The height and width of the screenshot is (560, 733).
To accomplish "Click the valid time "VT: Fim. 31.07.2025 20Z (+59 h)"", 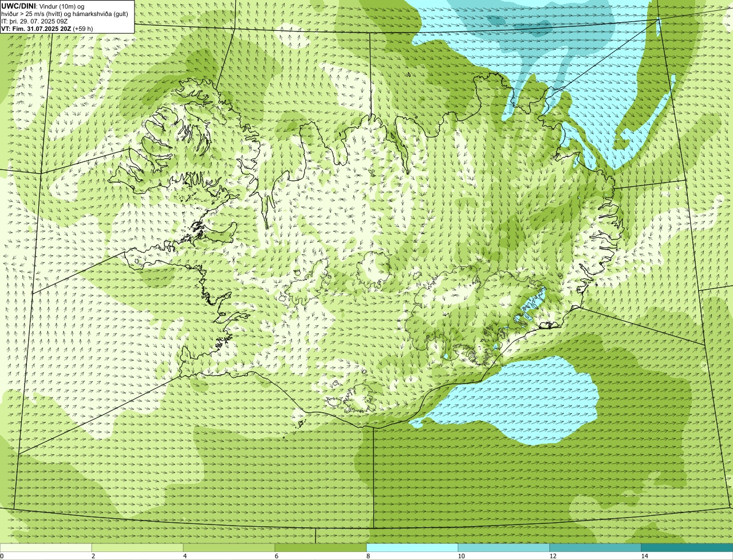I will 47,28.
